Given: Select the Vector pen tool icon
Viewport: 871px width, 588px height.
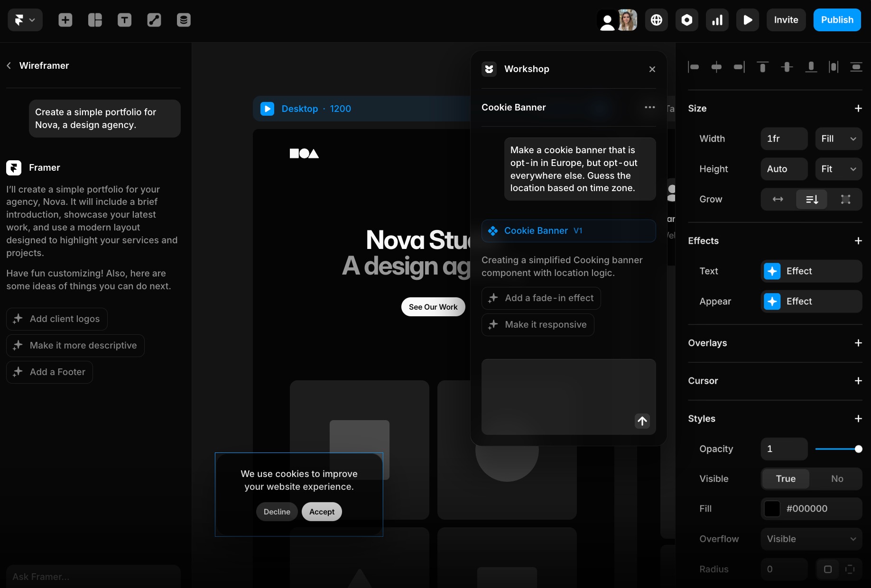Looking at the screenshot, I should (x=154, y=20).
